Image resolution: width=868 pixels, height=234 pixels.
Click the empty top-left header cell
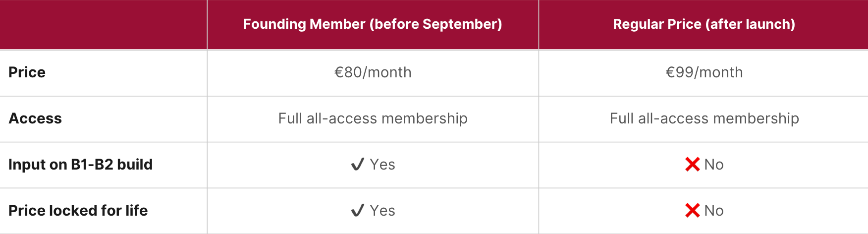point(104,24)
